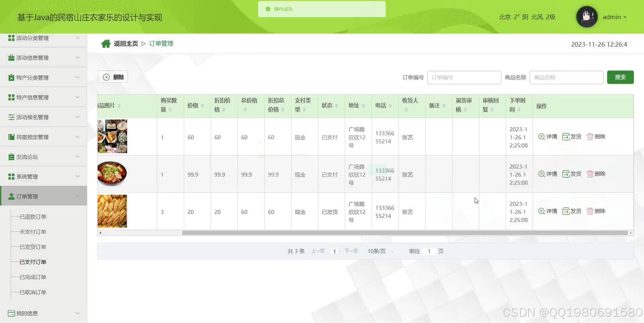Click the 活动报名管理 sliders icon

coord(11,117)
